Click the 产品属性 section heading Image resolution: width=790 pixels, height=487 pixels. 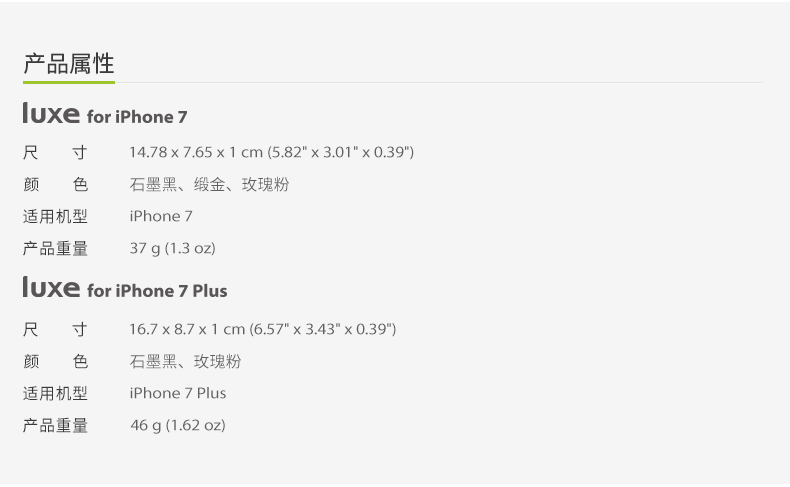point(68,64)
